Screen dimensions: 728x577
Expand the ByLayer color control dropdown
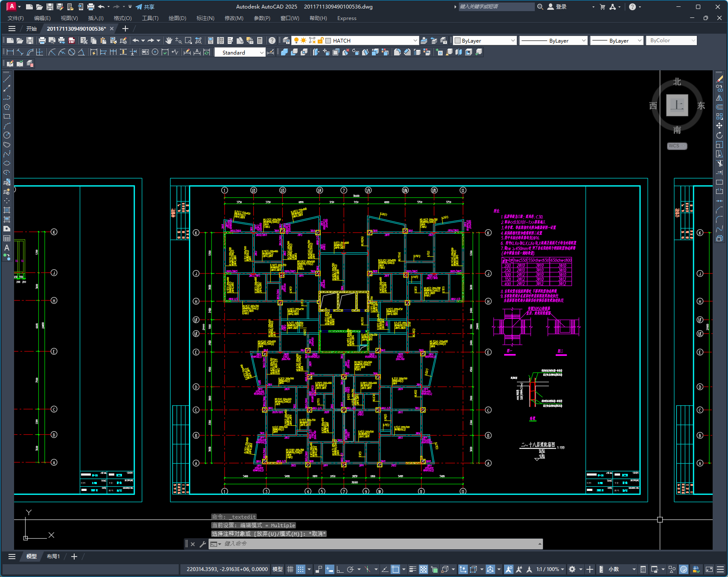pos(513,40)
